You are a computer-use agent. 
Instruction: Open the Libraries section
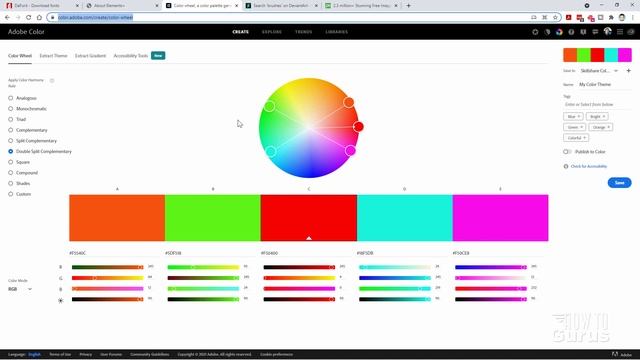(x=337, y=32)
